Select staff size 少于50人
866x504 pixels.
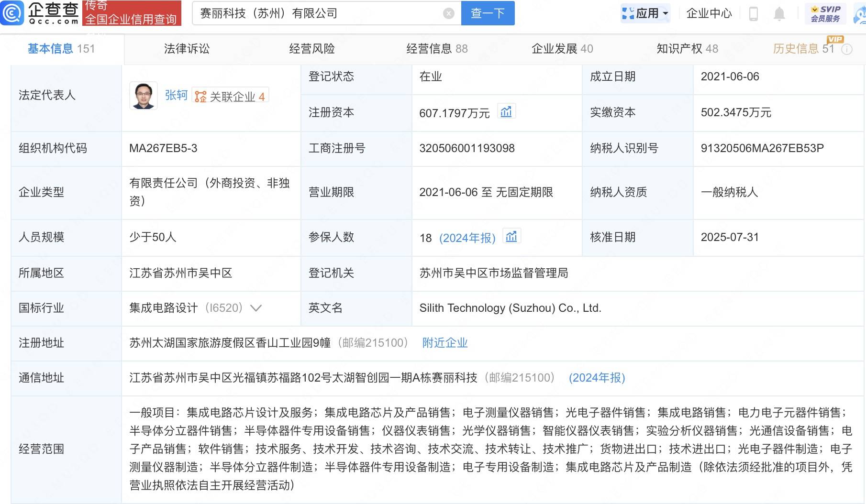click(x=153, y=237)
